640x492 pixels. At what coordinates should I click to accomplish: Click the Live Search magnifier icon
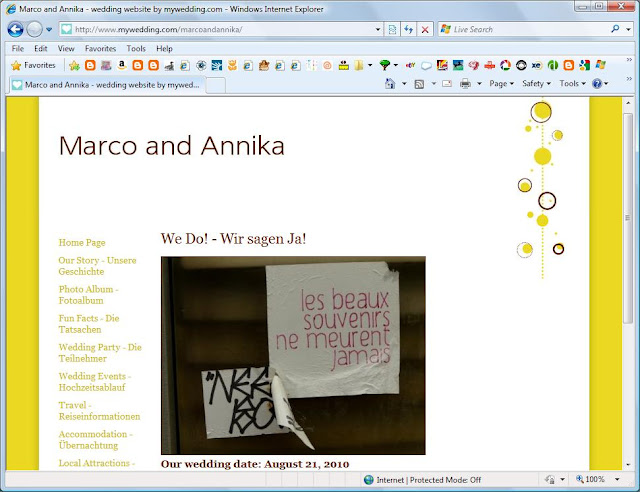coord(615,29)
